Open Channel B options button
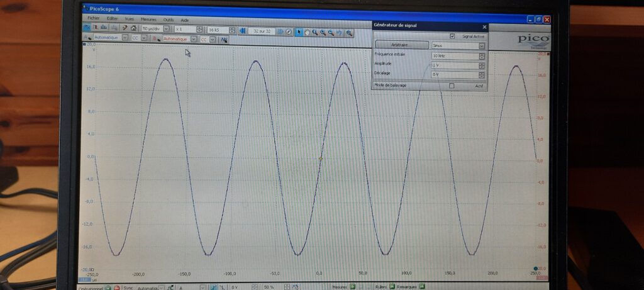Viewport: 644px width, 290px height. (x=157, y=38)
